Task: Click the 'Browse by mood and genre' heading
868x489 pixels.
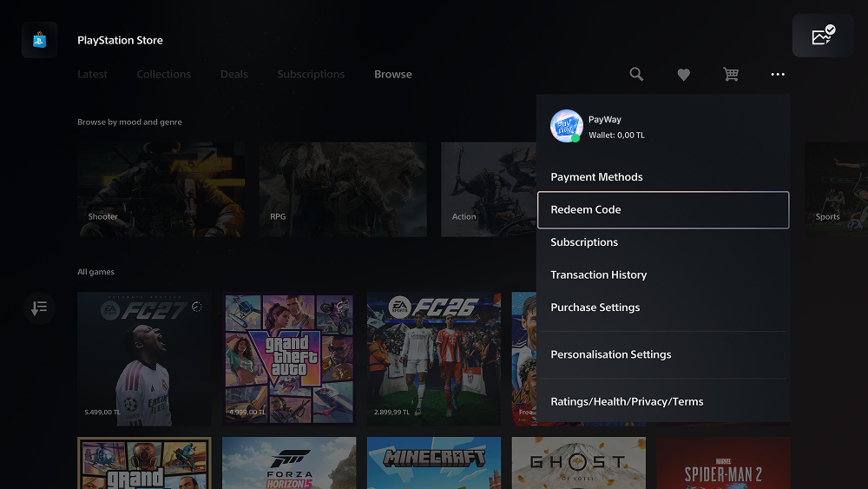Action: coord(129,122)
